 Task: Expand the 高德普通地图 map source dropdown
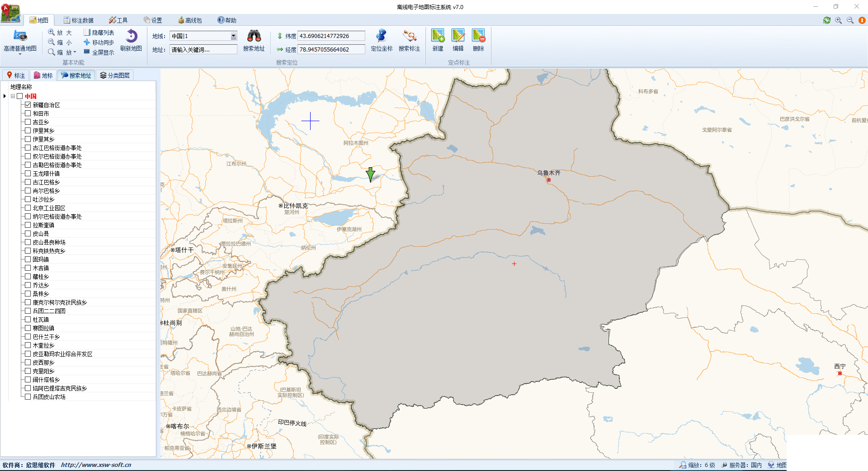20,54
